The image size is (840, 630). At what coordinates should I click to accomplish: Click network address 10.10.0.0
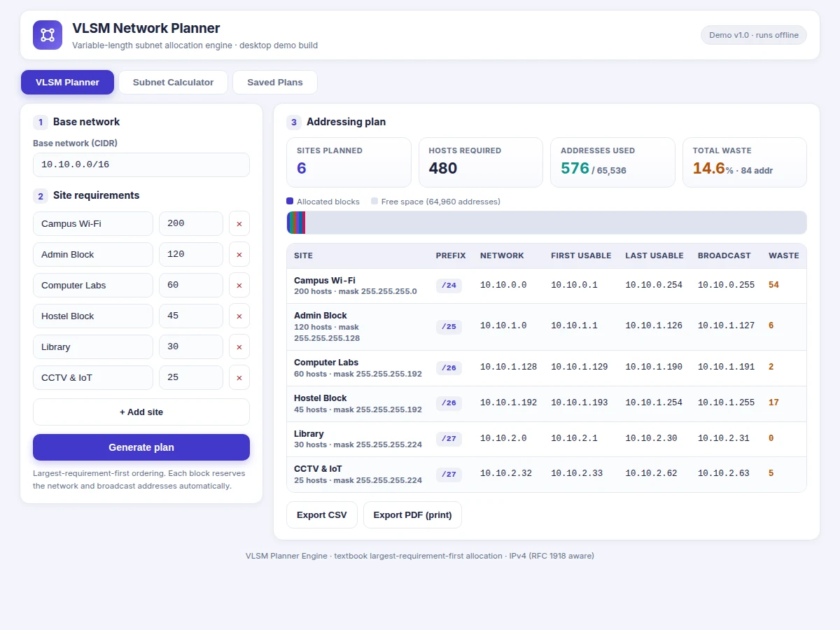(503, 285)
